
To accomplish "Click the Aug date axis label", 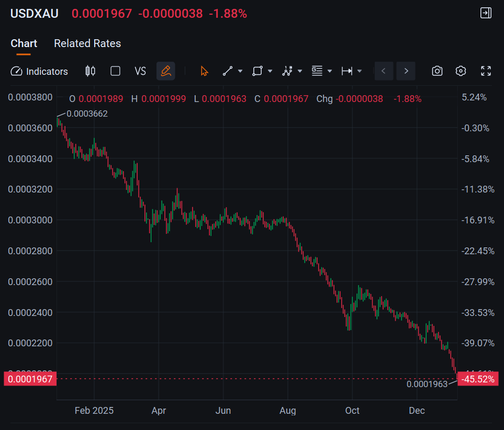I will point(288,411).
